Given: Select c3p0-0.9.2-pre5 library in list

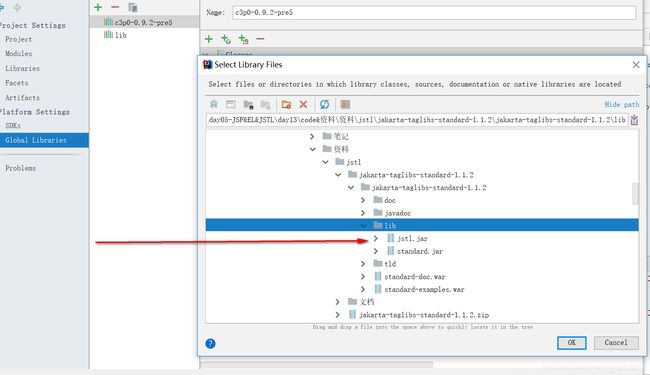Looking at the screenshot, I should pyautogui.click(x=144, y=22).
